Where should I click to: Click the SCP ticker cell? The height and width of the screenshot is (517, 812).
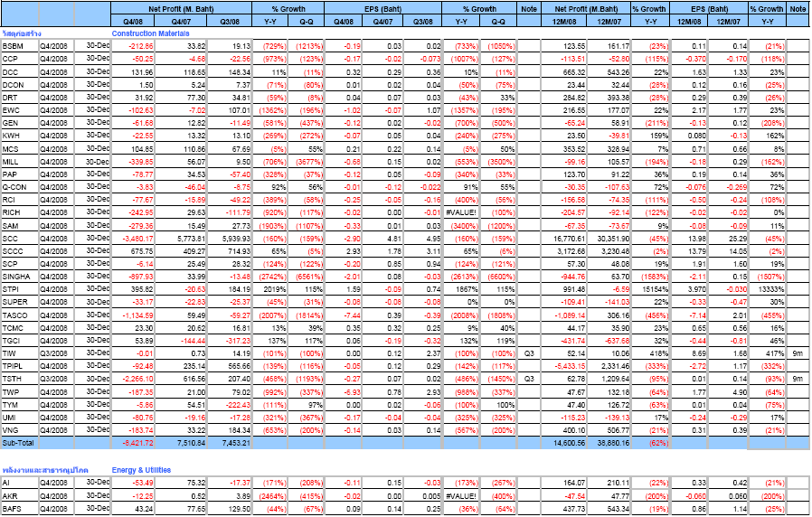tap(20, 264)
